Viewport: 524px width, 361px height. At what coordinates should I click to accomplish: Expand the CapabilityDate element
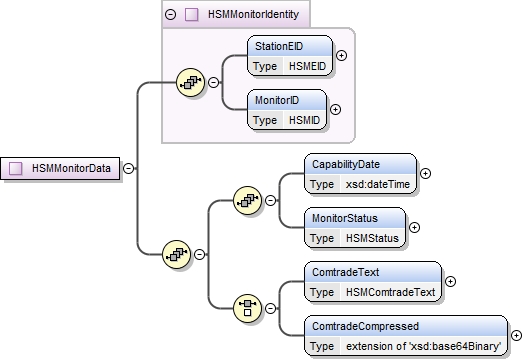coord(425,173)
